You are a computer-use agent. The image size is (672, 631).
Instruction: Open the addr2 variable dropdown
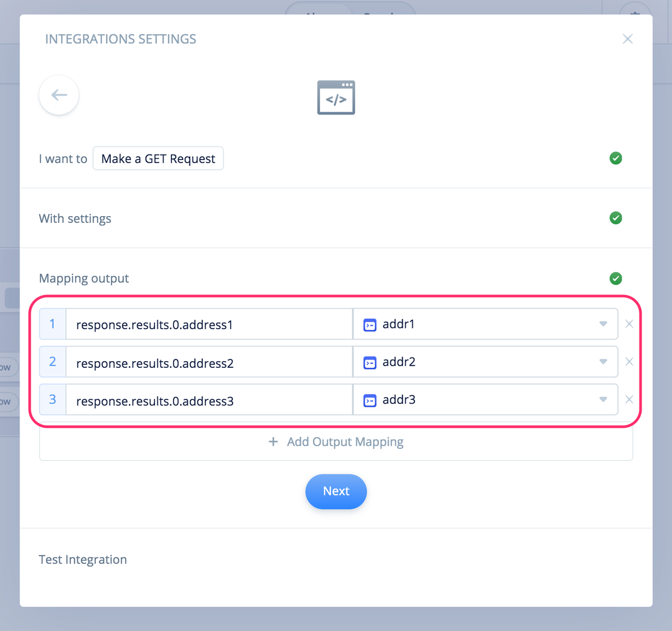486,362
